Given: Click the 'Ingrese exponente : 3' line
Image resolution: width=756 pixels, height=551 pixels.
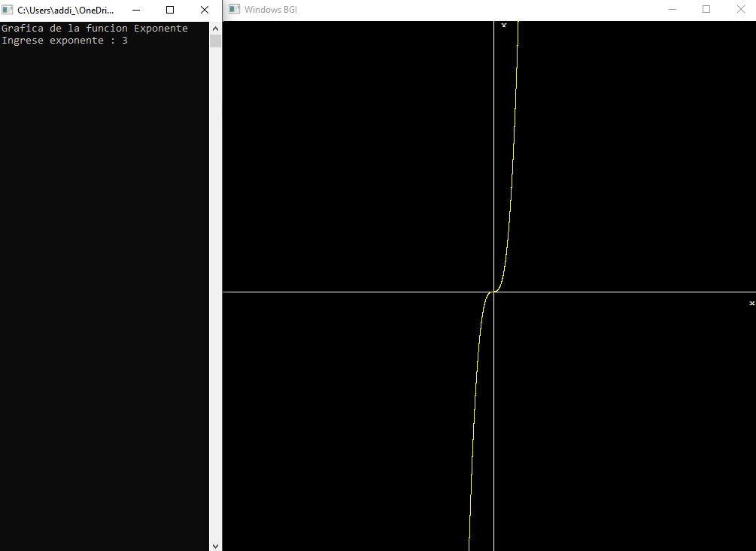Looking at the screenshot, I should [65, 41].
